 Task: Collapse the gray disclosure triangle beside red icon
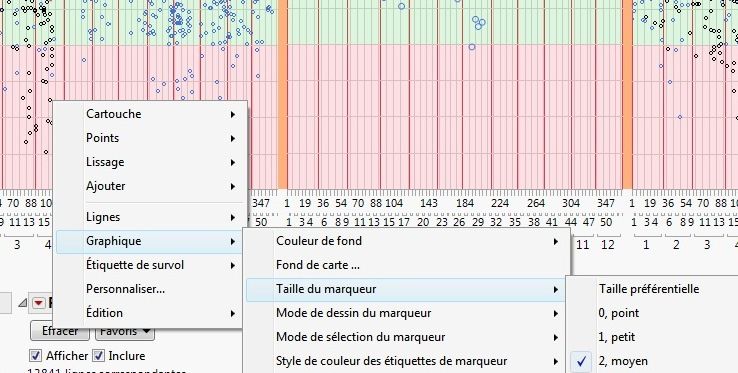[22, 304]
